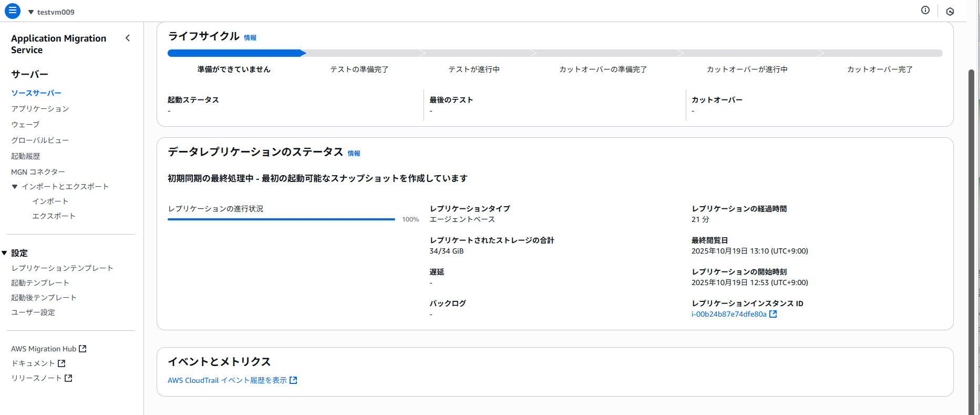Open 起動後テンプレート settings

click(44, 298)
